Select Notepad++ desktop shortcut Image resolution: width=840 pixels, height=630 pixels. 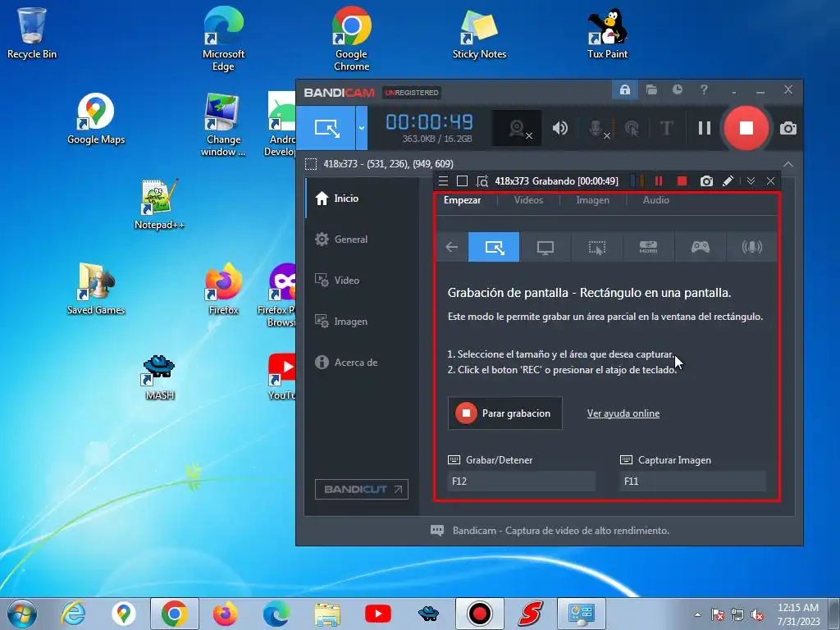[159, 204]
